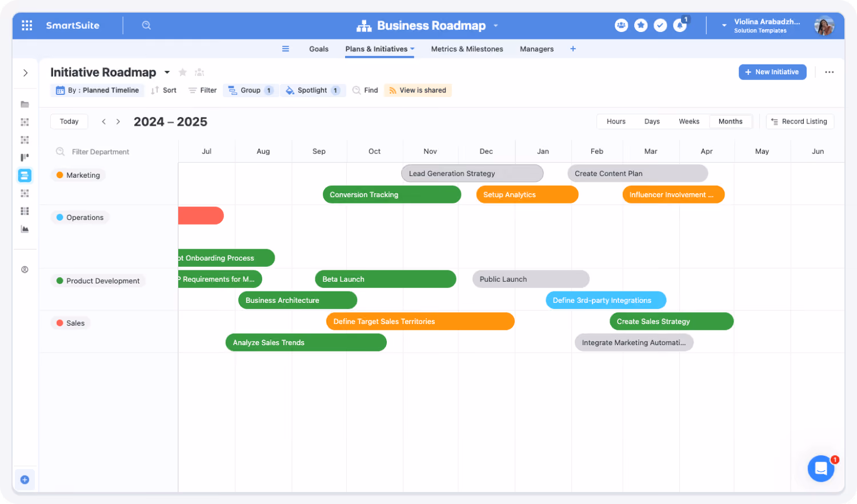
Task: Select the Operations department group
Action: [80, 217]
